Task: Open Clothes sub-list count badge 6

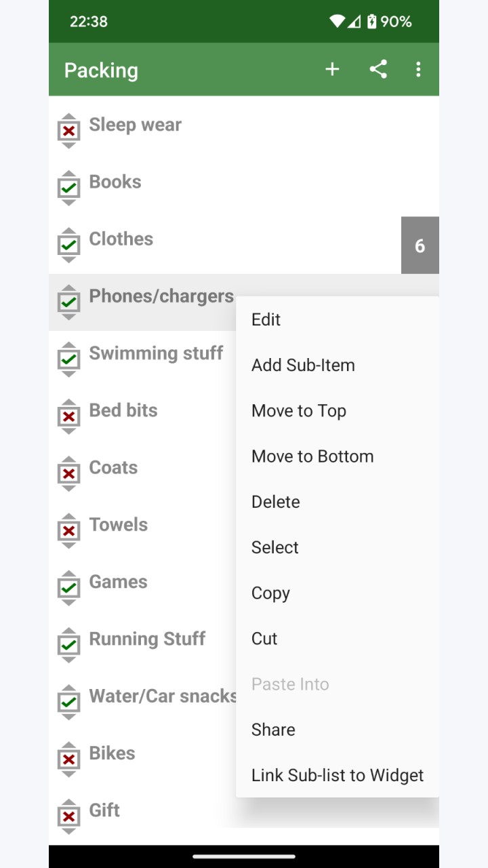Action: pos(420,245)
